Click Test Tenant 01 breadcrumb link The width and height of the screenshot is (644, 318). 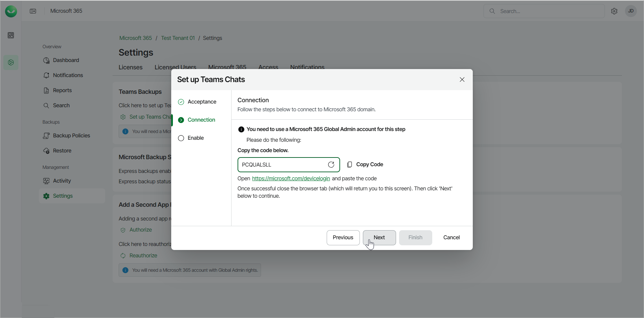[178, 38]
